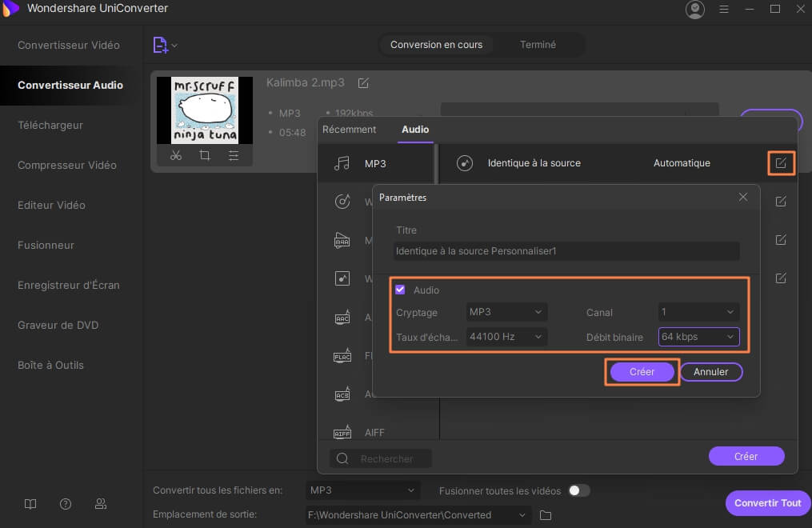Open the Débit binaire 64 kbps dropdown
The height and width of the screenshot is (528, 812).
(698, 337)
